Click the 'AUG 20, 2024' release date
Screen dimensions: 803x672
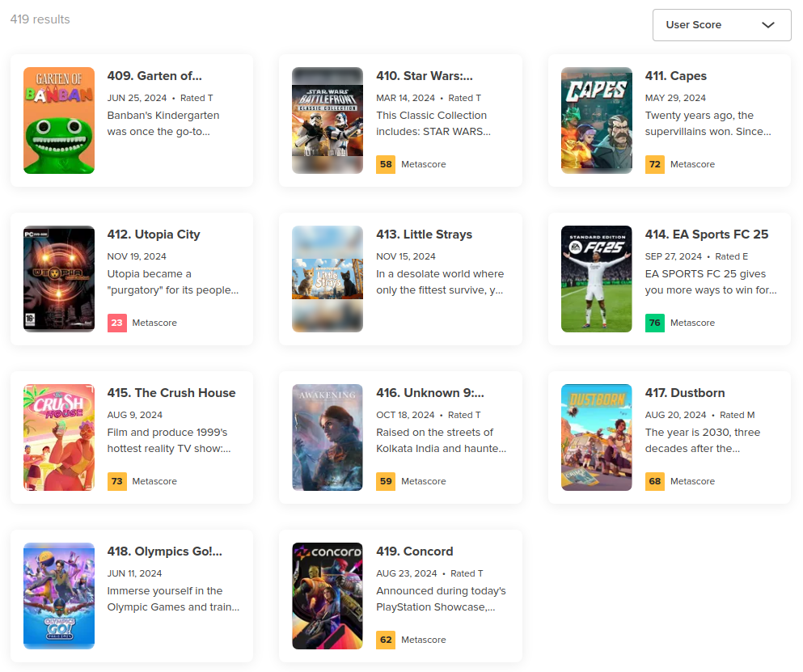tap(675, 415)
